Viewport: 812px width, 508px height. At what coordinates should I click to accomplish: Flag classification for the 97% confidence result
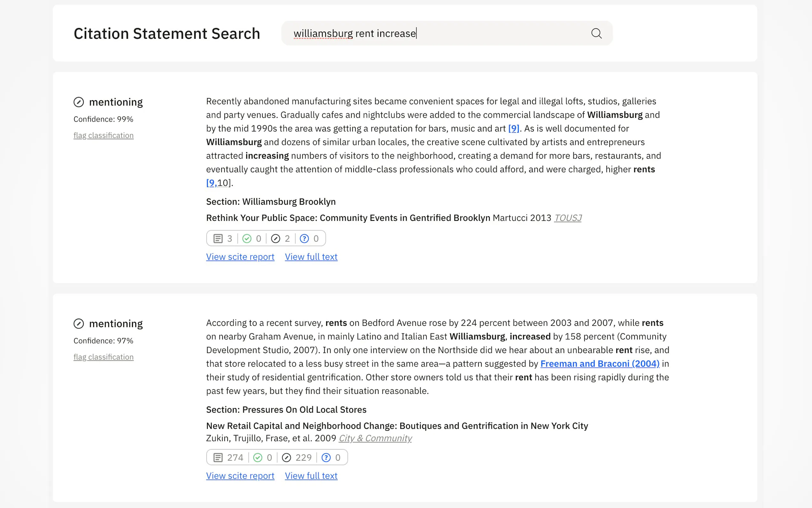(103, 357)
